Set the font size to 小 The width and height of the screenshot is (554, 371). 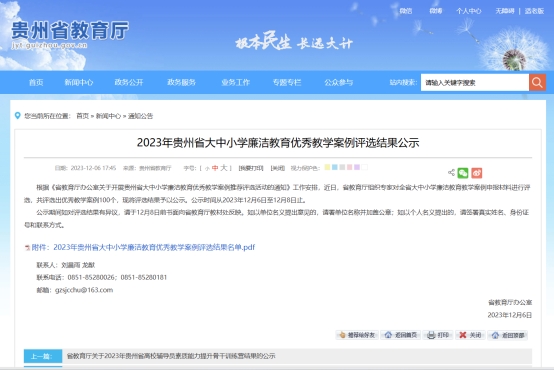pos(207,169)
